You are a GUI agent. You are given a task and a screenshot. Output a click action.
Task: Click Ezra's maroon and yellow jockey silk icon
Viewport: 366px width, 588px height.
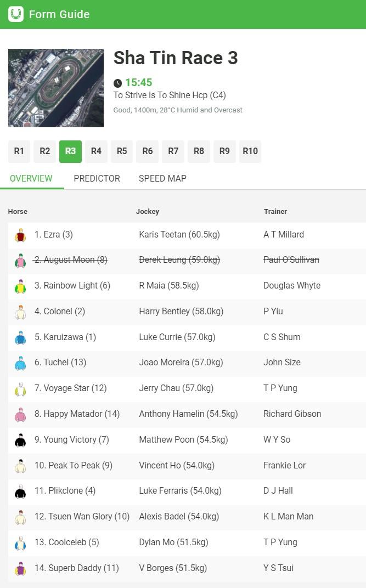20,235
